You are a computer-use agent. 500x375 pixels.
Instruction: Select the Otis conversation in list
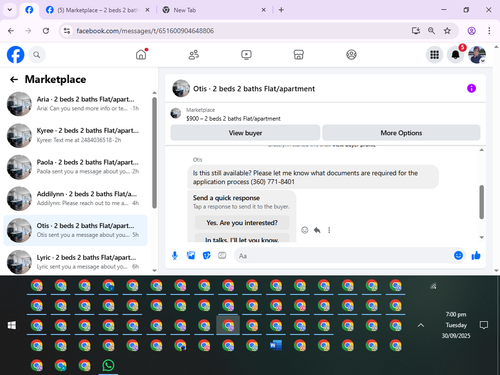click(x=75, y=230)
